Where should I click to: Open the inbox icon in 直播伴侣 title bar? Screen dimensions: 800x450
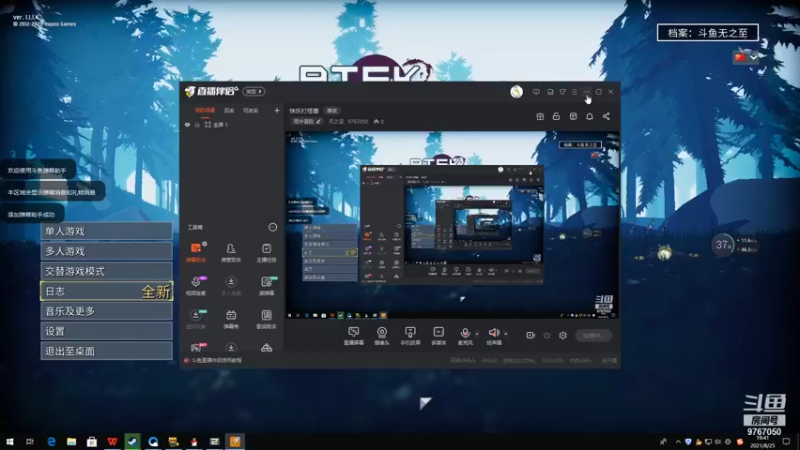tap(550, 92)
